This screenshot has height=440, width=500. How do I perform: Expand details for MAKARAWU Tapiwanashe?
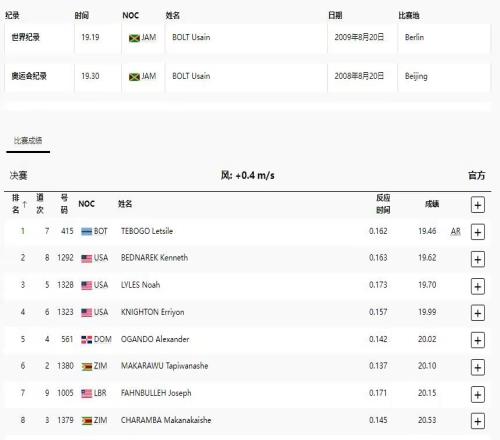pyautogui.click(x=478, y=367)
